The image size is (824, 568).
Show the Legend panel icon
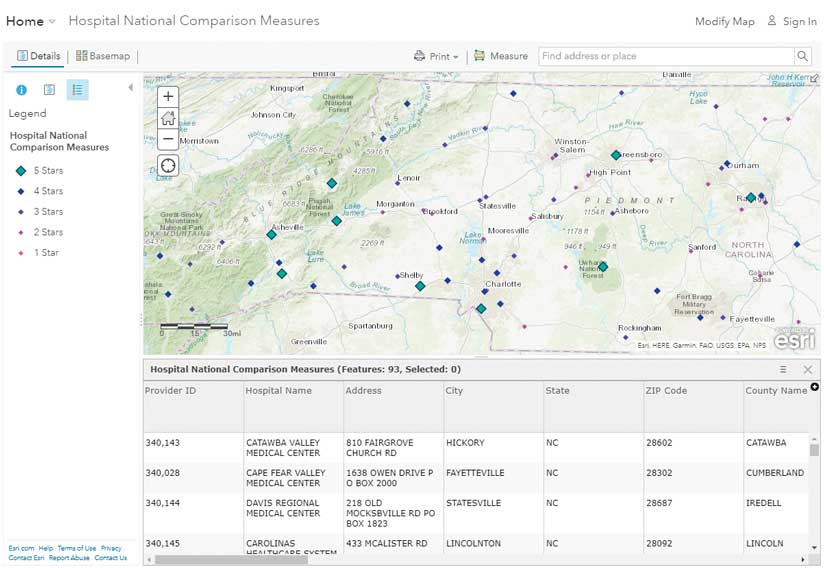click(77, 90)
